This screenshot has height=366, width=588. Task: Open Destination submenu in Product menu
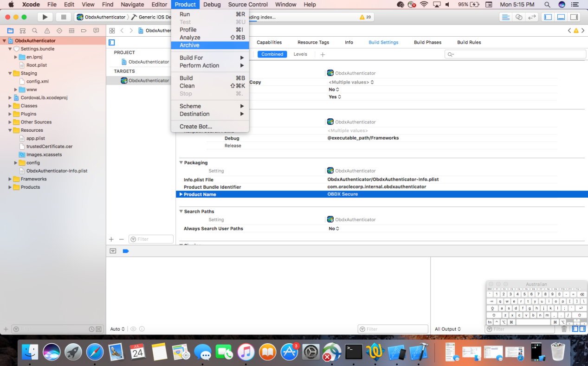[210, 114]
